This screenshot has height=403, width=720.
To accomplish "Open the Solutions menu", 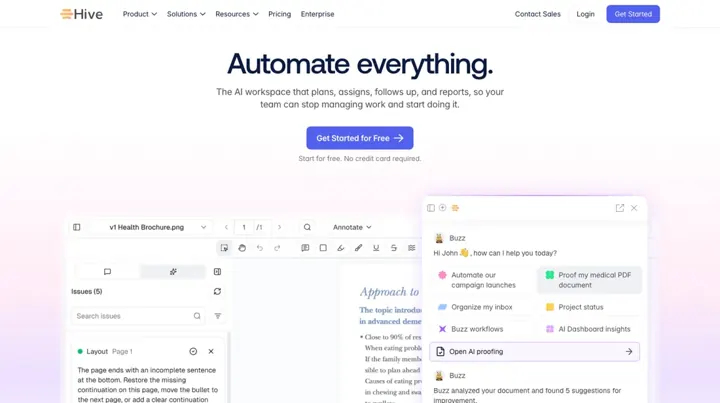I will 186,14.
